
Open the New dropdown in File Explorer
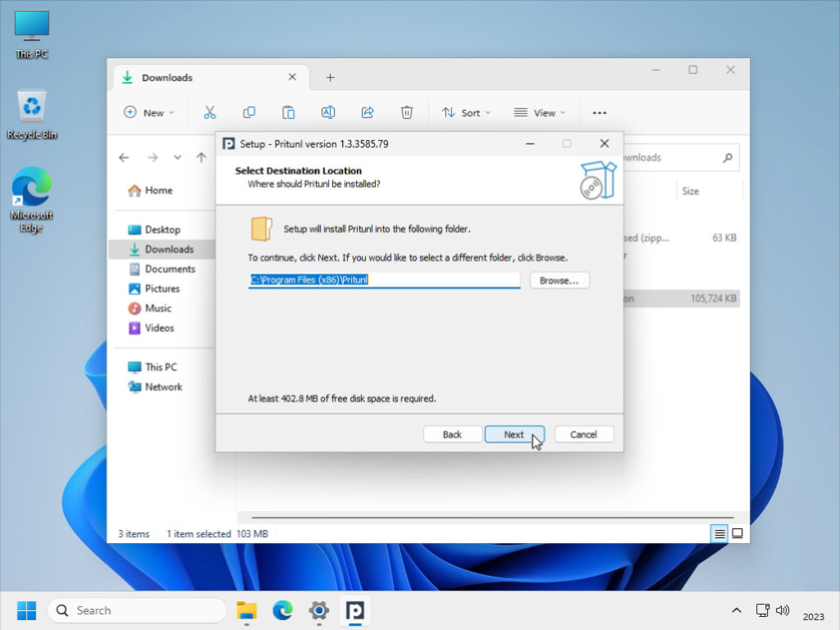coord(149,112)
